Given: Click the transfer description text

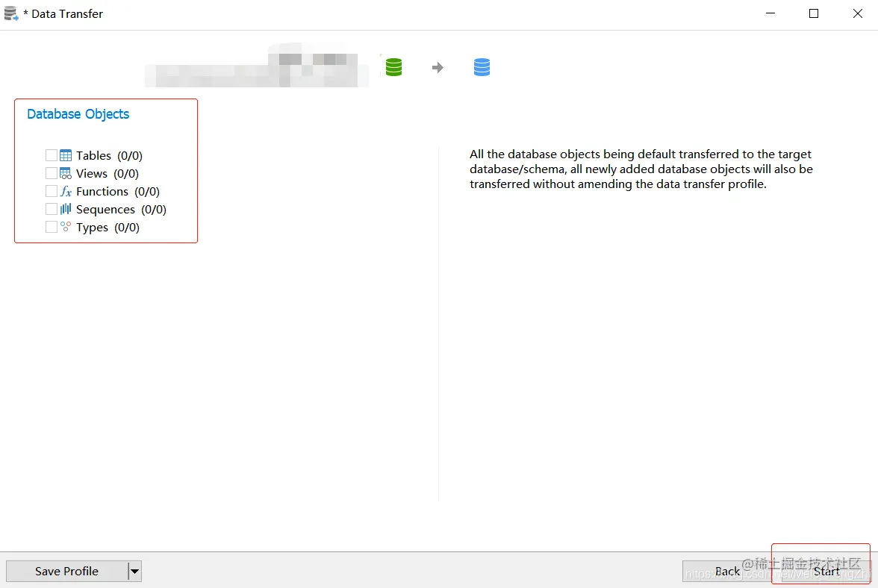Looking at the screenshot, I should [641, 169].
